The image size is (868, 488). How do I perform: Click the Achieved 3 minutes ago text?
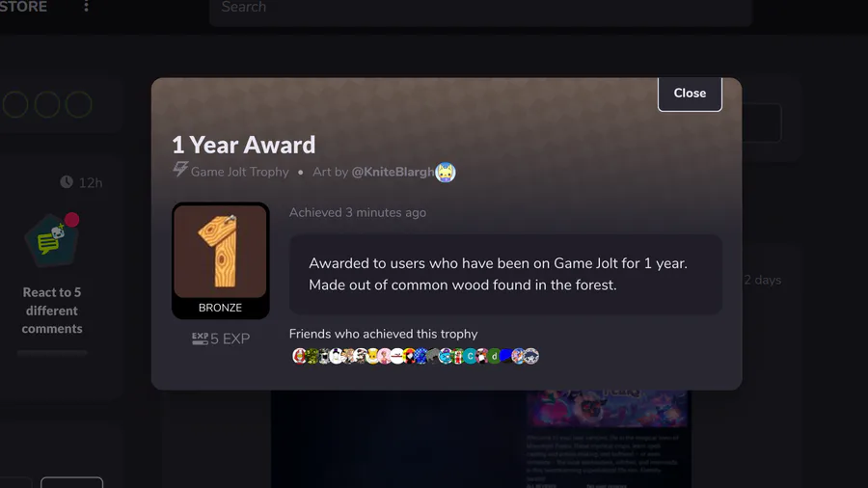(x=358, y=212)
